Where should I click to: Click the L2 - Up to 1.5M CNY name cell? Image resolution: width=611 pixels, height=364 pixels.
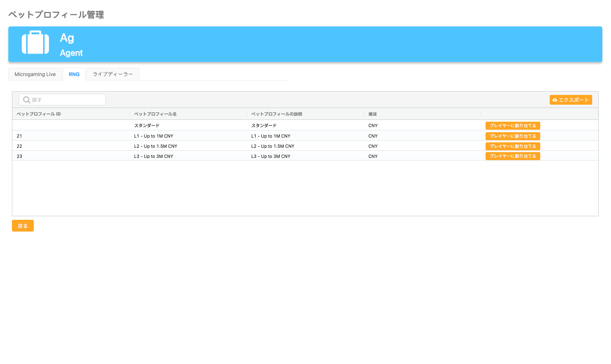point(156,146)
